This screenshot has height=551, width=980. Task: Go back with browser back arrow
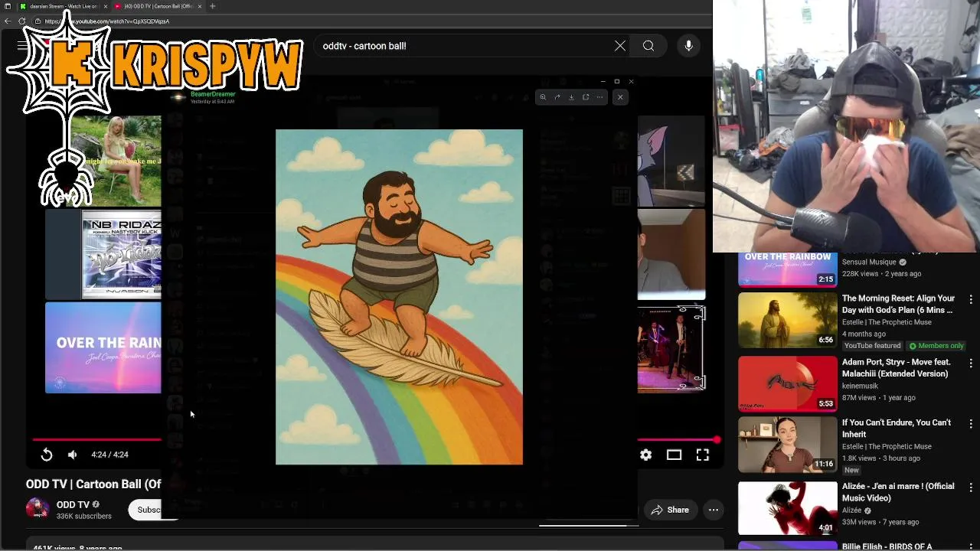[8, 21]
